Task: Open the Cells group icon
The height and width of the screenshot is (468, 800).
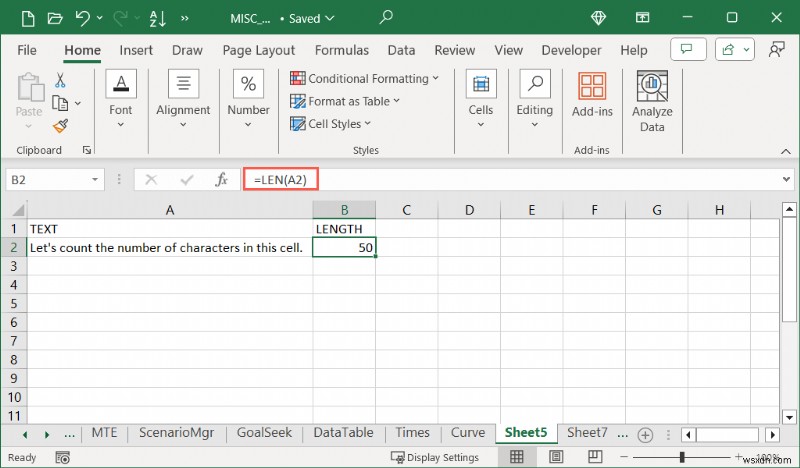Action: tap(481, 84)
